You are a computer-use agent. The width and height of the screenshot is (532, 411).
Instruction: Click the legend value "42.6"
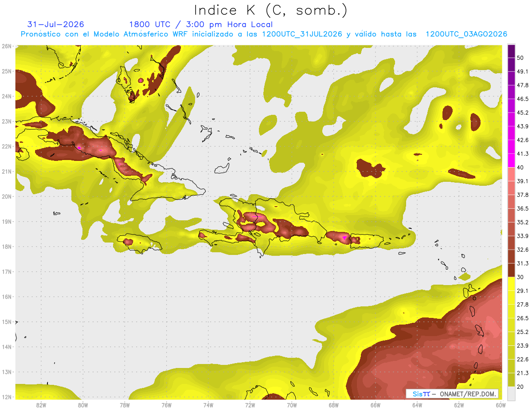523,140
